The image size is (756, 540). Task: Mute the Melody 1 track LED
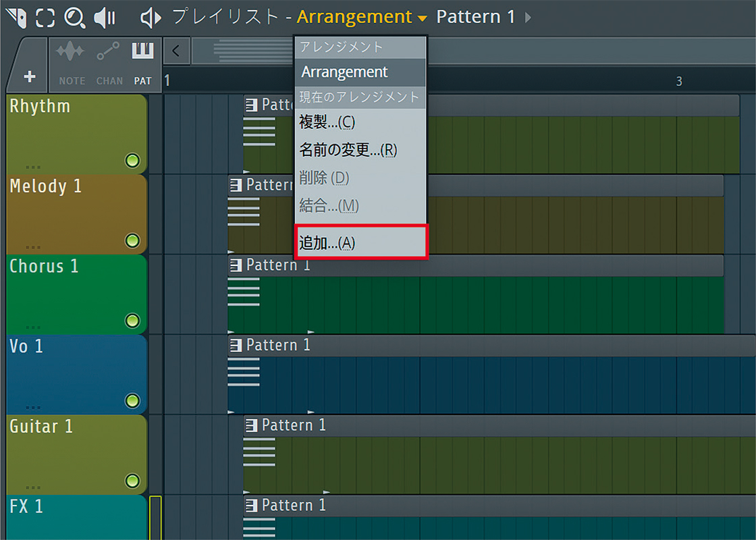(132, 240)
